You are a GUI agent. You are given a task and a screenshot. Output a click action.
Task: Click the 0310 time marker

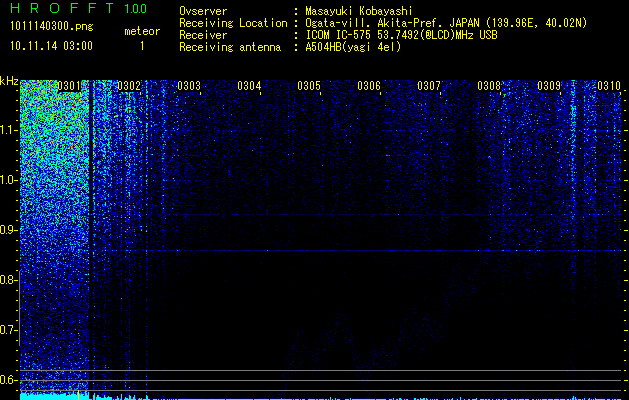point(609,85)
